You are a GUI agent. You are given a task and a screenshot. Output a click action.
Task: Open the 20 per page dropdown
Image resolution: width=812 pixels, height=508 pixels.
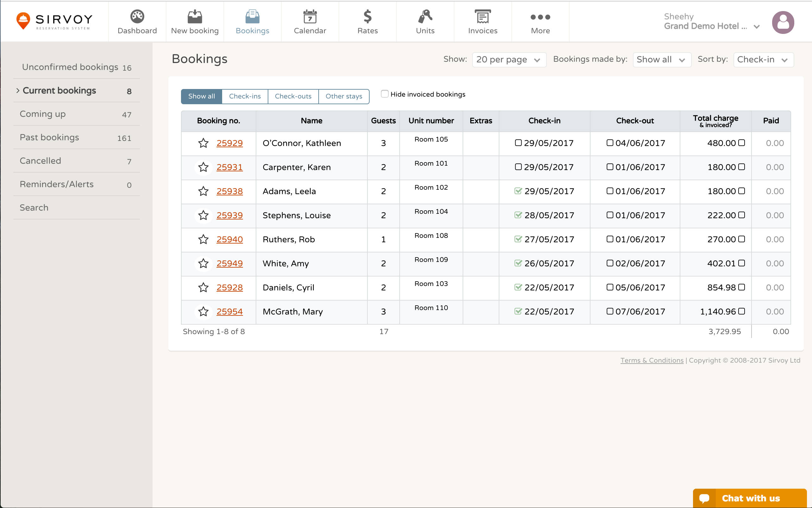click(509, 60)
